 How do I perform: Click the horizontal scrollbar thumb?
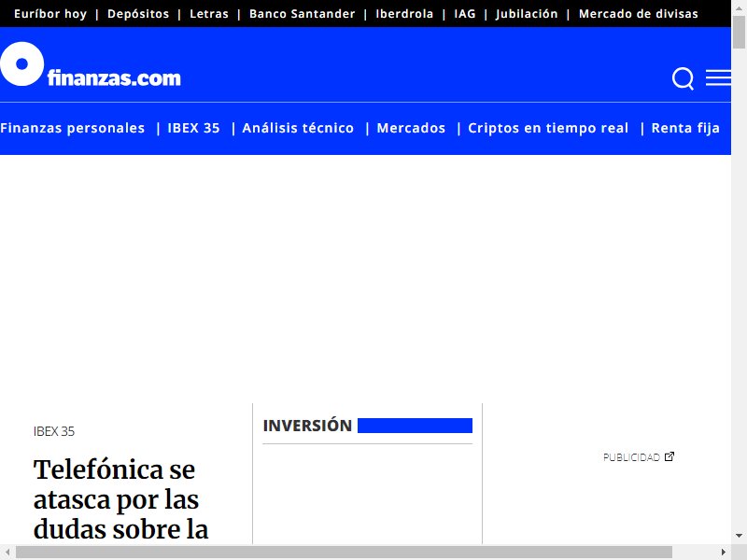pos(344,552)
